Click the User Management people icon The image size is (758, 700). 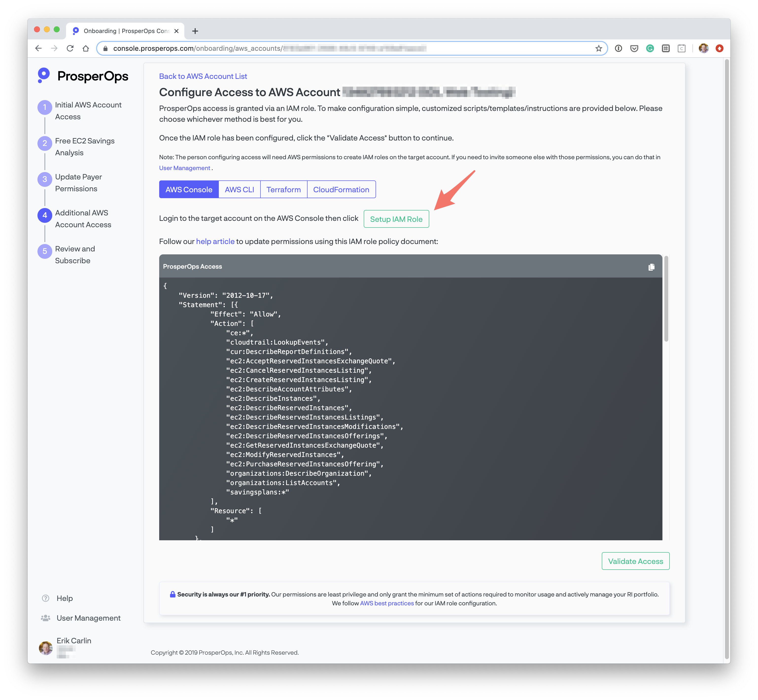coord(45,618)
